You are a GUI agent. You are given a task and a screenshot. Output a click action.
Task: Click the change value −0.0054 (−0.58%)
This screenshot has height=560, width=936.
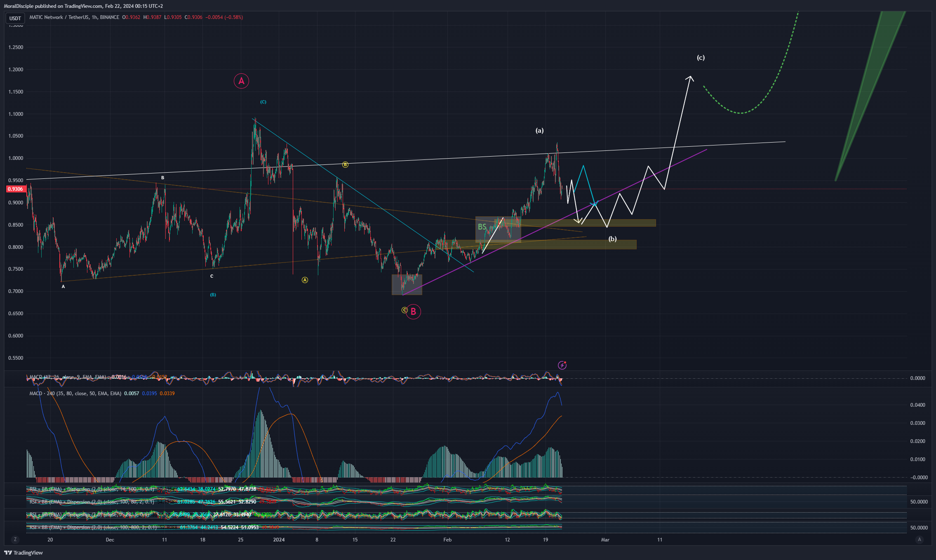pos(224,17)
